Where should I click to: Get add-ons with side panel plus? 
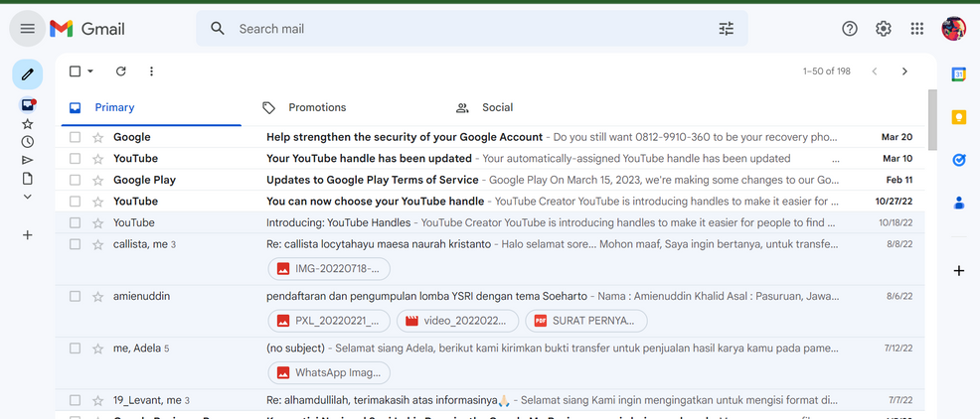959,270
